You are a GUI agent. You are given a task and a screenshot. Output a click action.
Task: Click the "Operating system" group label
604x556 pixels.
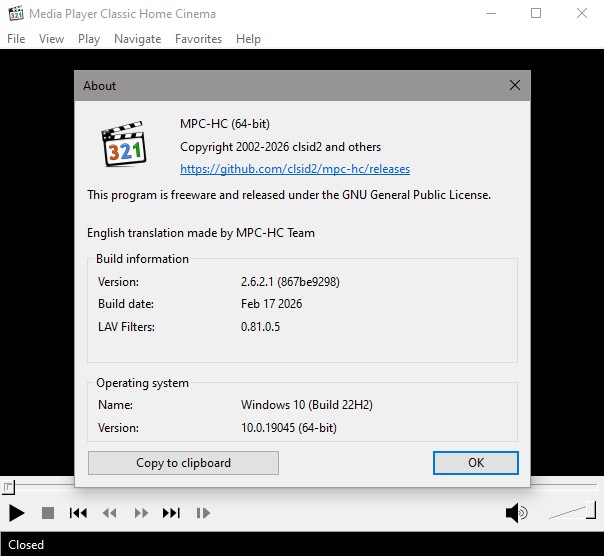143,383
